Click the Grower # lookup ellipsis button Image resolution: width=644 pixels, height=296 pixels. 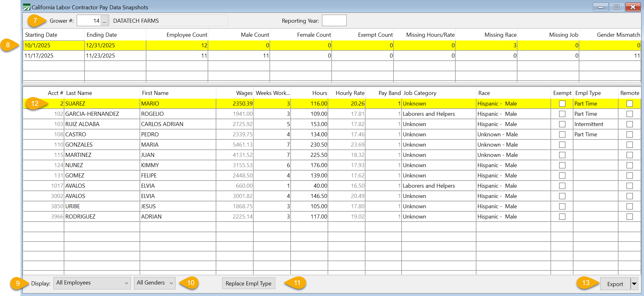pyautogui.click(x=104, y=21)
